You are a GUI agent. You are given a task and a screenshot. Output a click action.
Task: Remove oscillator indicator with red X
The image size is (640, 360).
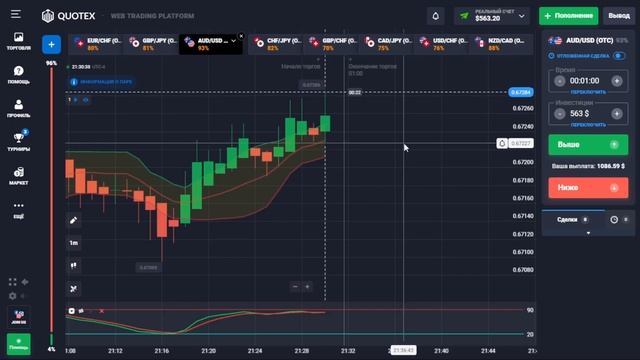click(x=102, y=311)
